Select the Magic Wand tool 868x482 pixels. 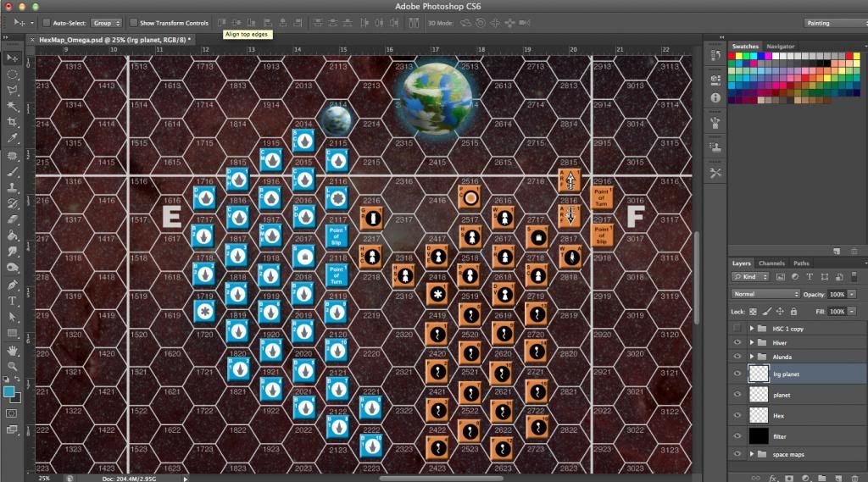coord(12,106)
